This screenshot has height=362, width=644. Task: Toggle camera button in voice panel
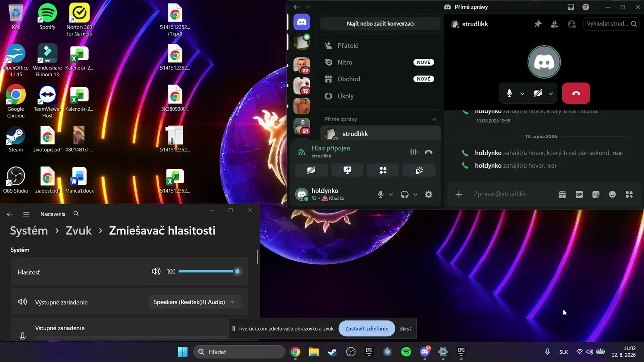311,170
